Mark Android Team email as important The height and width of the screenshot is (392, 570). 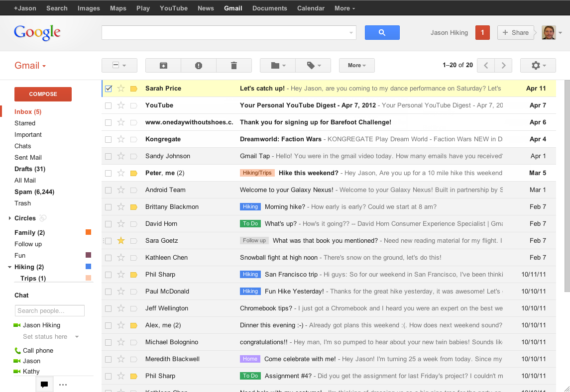click(134, 190)
